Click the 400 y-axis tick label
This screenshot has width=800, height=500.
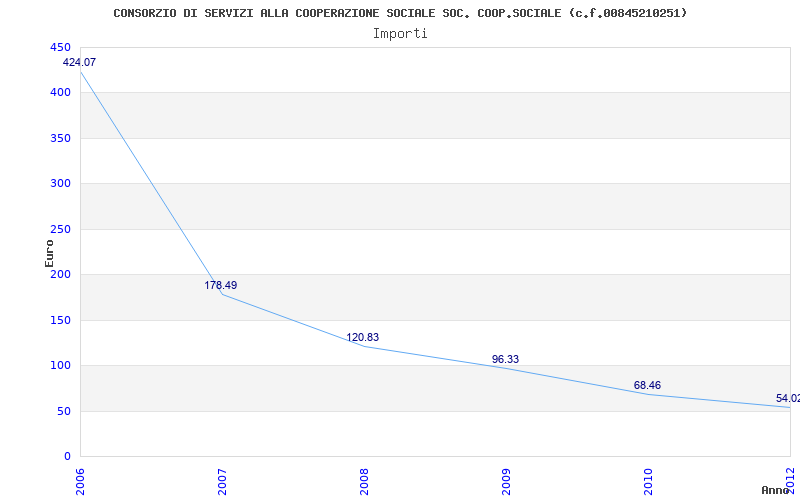point(60,93)
